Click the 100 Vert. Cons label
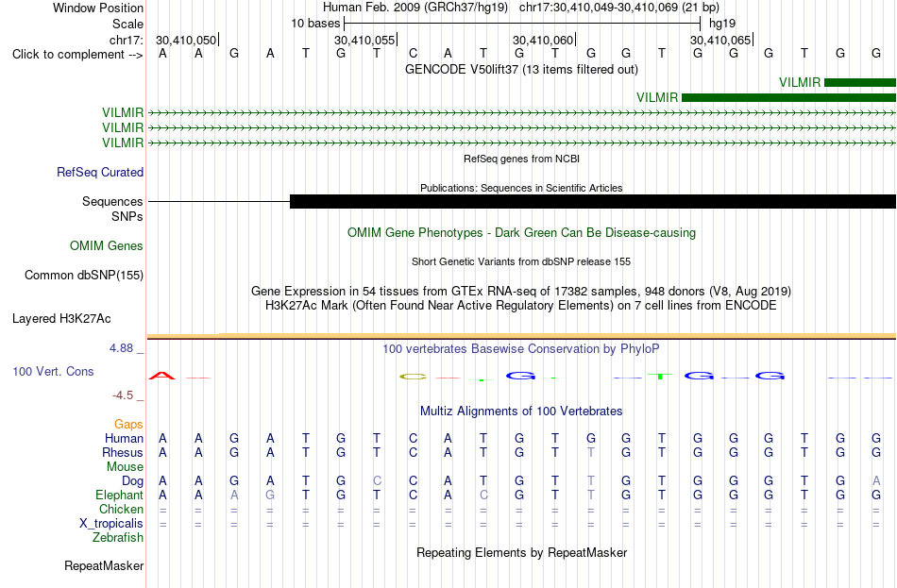The width and height of the screenshot is (897, 588). (x=53, y=372)
